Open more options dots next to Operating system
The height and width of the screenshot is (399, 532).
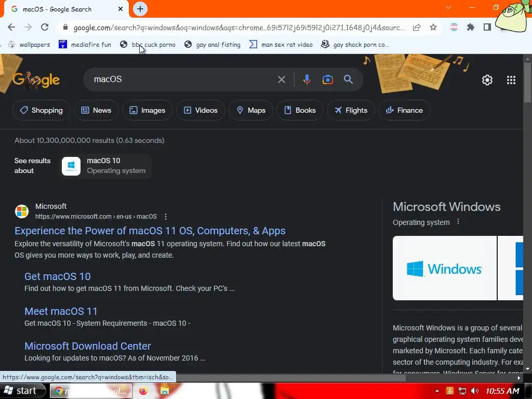coord(458,221)
